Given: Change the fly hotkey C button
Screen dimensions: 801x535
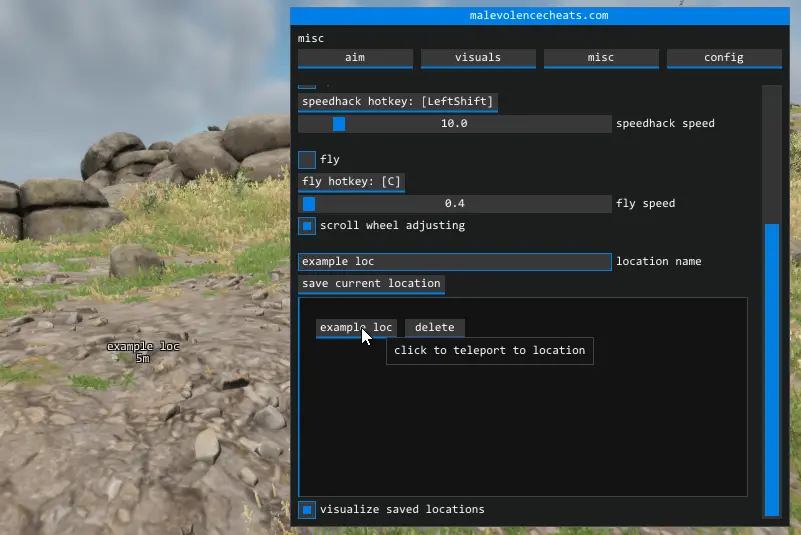Looking at the screenshot, I should tap(351, 182).
